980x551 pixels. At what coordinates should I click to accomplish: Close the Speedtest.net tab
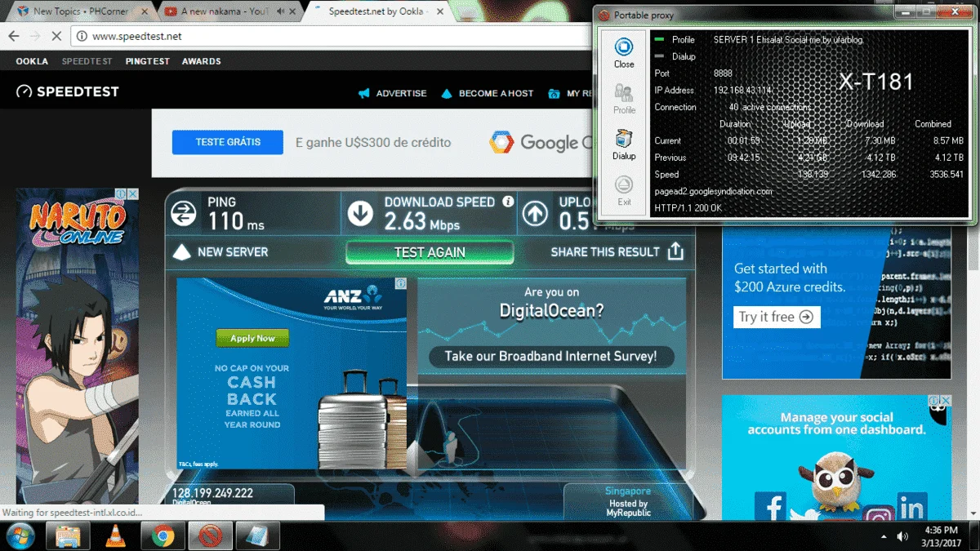442,11
